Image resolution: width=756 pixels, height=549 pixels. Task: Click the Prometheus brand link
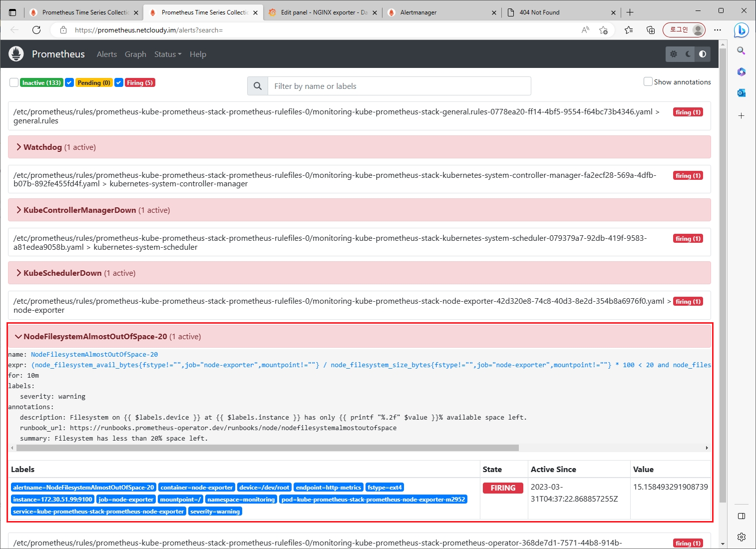coord(58,54)
